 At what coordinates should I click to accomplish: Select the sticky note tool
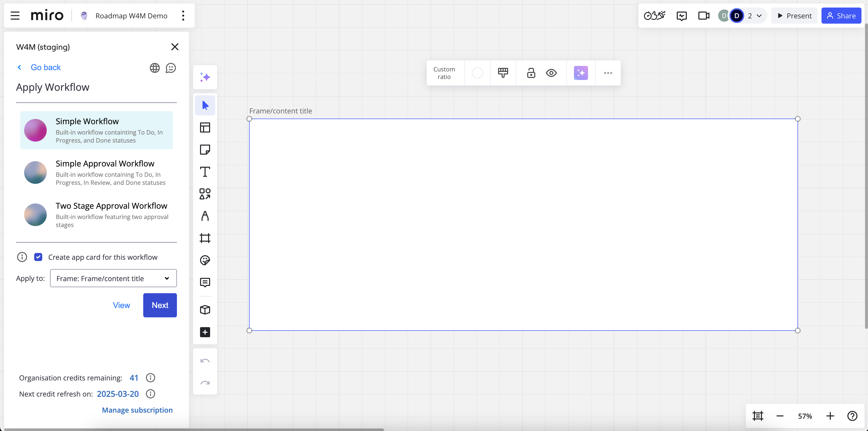tap(205, 150)
